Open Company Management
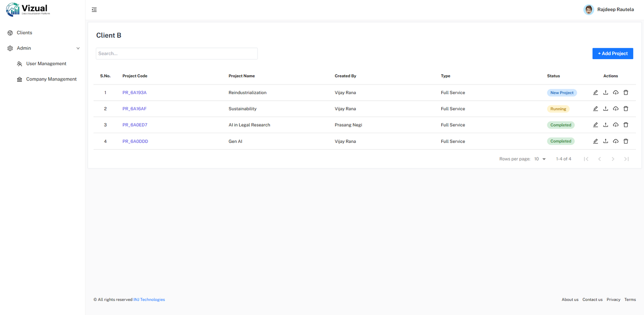 pyautogui.click(x=51, y=79)
